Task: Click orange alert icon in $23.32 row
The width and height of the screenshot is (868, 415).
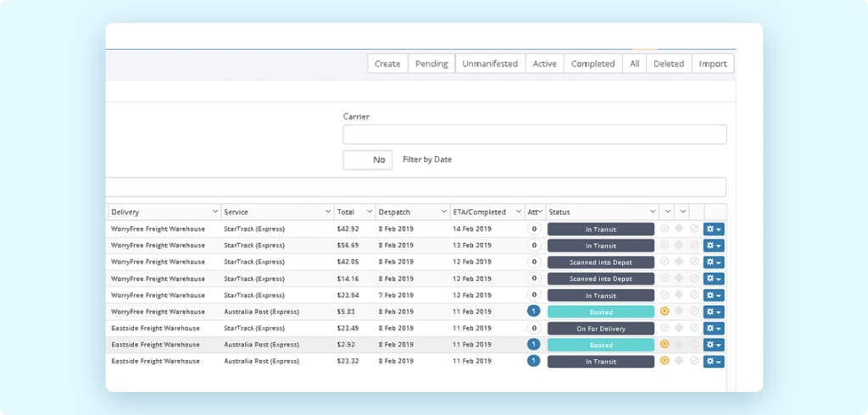Action: pos(665,361)
